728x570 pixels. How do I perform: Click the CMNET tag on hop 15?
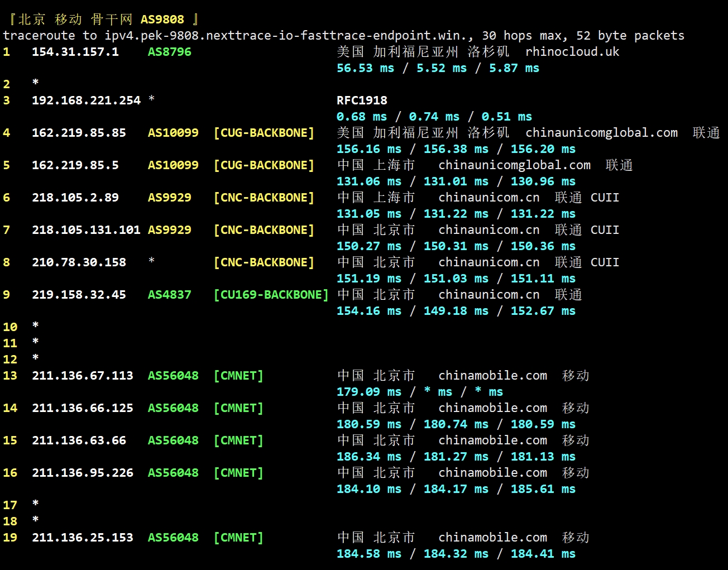pos(238,440)
